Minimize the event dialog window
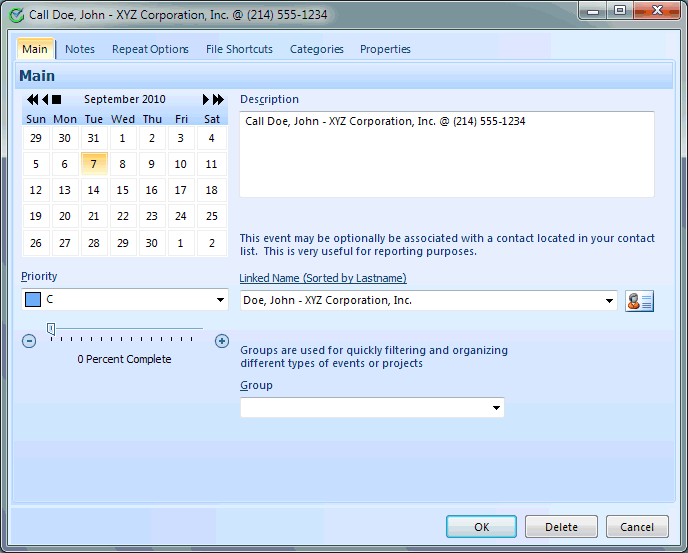 pyautogui.click(x=593, y=11)
